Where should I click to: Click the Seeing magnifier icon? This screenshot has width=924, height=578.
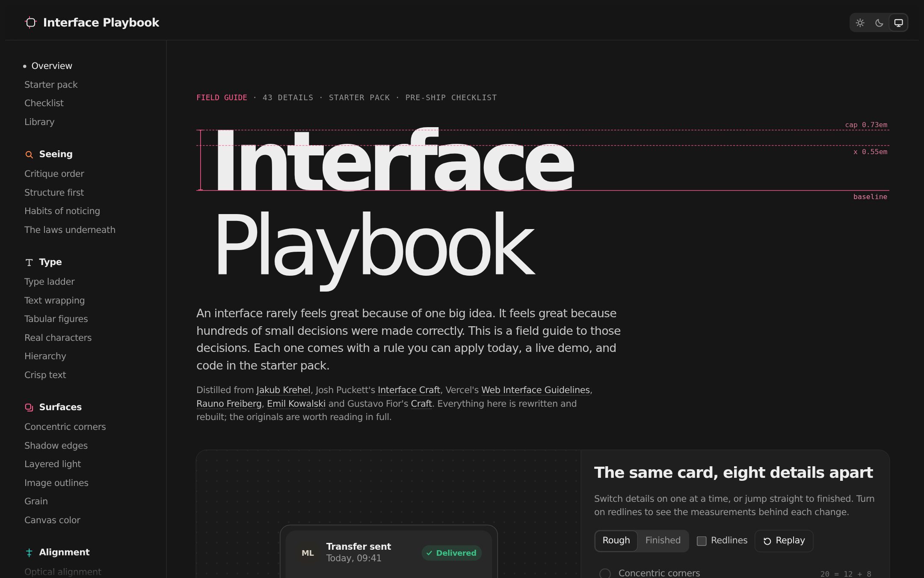click(29, 155)
